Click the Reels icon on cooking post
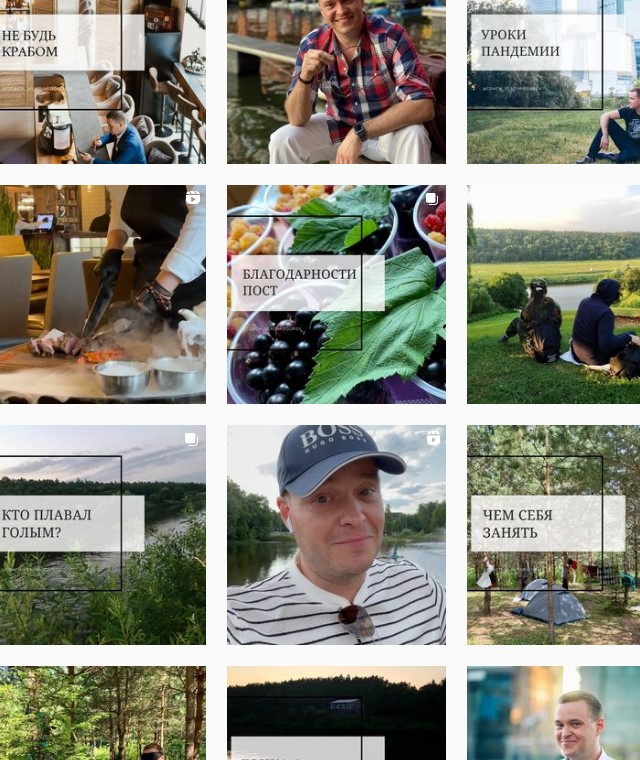The width and height of the screenshot is (640, 760). [x=193, y=198]
